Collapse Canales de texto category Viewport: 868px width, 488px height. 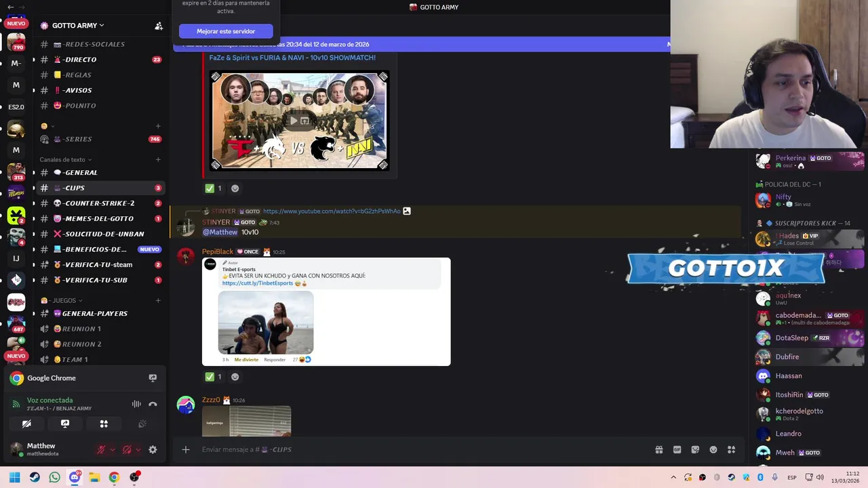pos(66,160)
